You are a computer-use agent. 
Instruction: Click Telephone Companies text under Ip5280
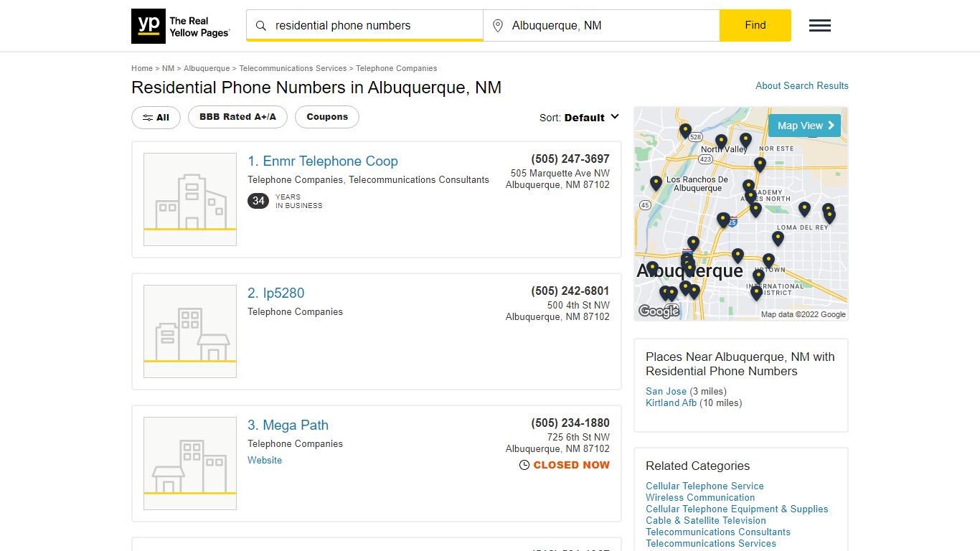[x=295, y=312]
